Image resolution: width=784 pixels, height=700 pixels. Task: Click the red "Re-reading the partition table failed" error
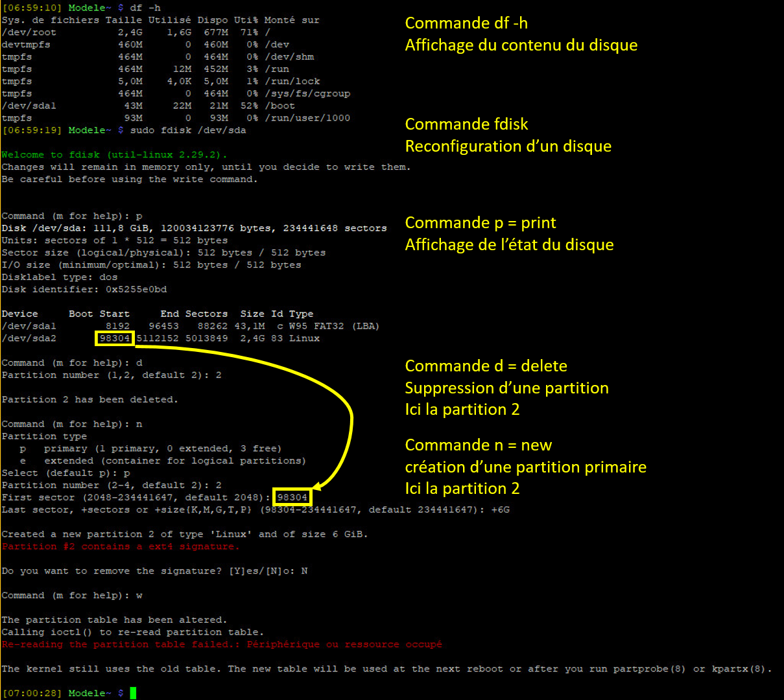pos(221,644)
